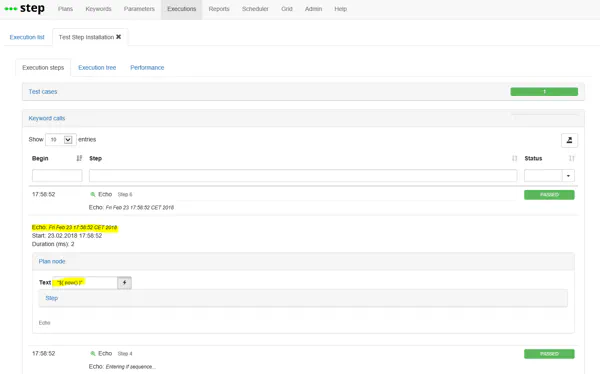Collapse the Plan node section
Viewport: 600px width, 374px height.
[52, 261]
